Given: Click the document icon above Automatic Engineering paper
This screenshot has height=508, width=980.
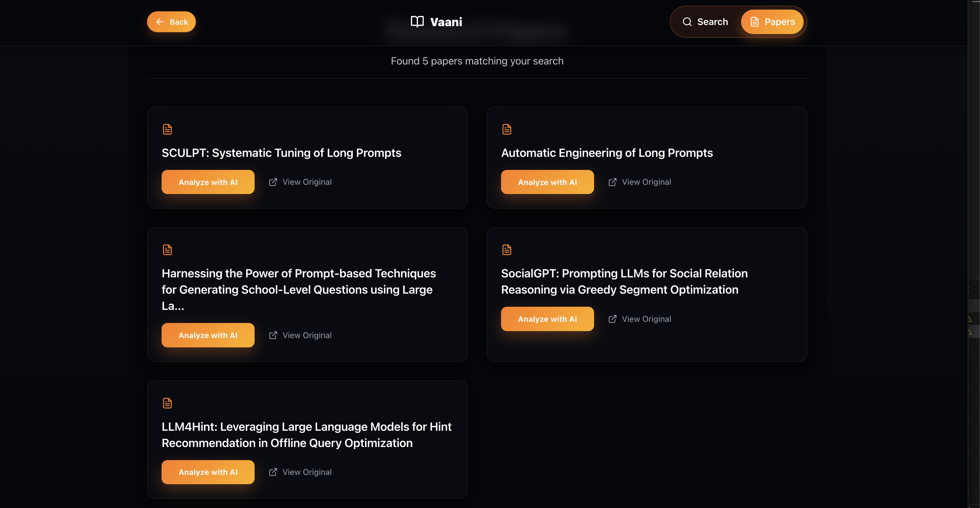Looking at the screenshot, I should [506, 129].
